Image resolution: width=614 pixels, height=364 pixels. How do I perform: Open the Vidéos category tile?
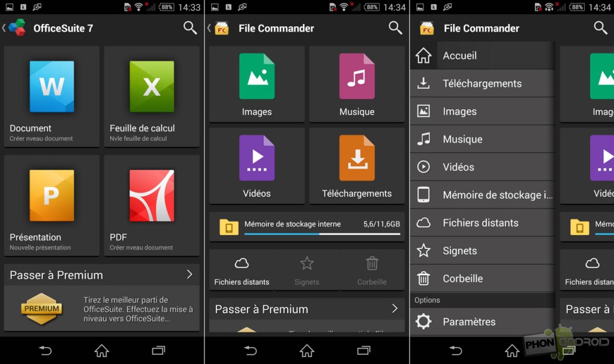pyautogui.click(x=257, y=166)
